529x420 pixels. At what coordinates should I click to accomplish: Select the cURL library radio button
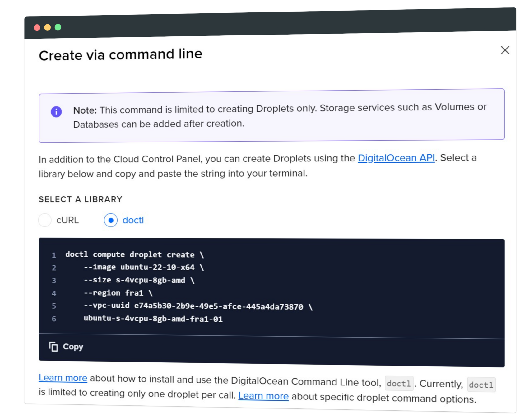pos(45,220)
